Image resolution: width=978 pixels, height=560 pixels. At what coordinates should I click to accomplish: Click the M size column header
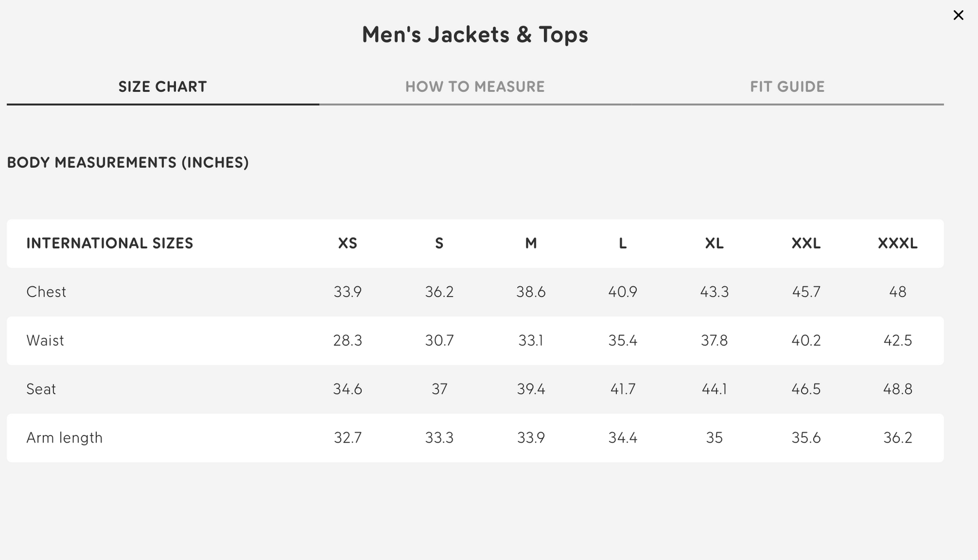pos(531,243)
